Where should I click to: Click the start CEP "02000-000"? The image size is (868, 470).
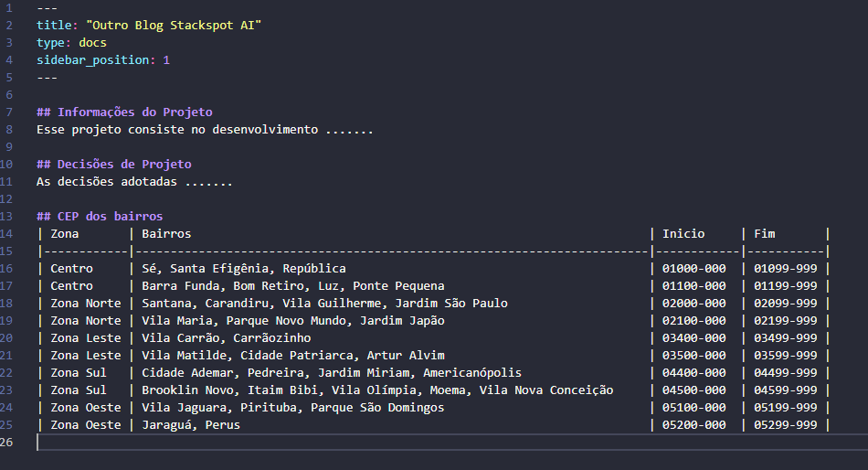coord(694,304)
